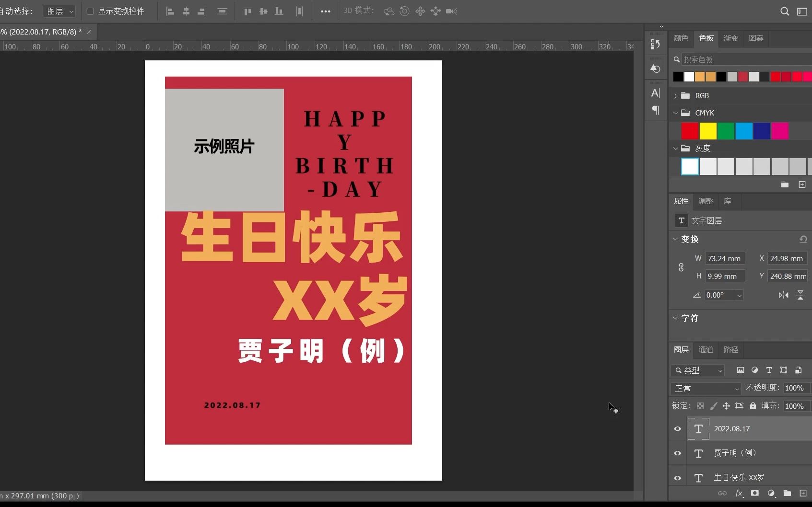The height and width of the screenshot is (507, 812).
Task: Toggle lock all padlock icon
Action: pyautogui.click(x=753, y=406)
